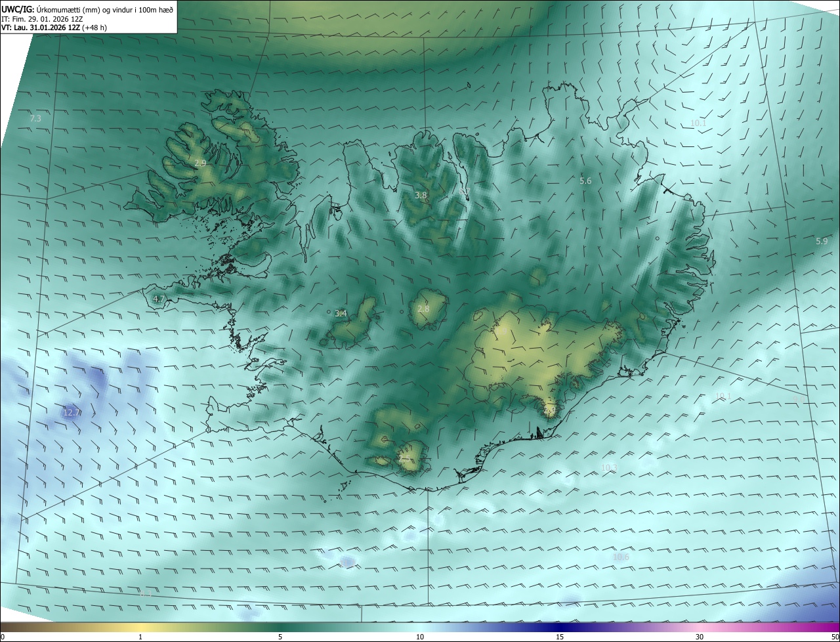Click the 5 label on the color scale

click(x=280, y=637)
